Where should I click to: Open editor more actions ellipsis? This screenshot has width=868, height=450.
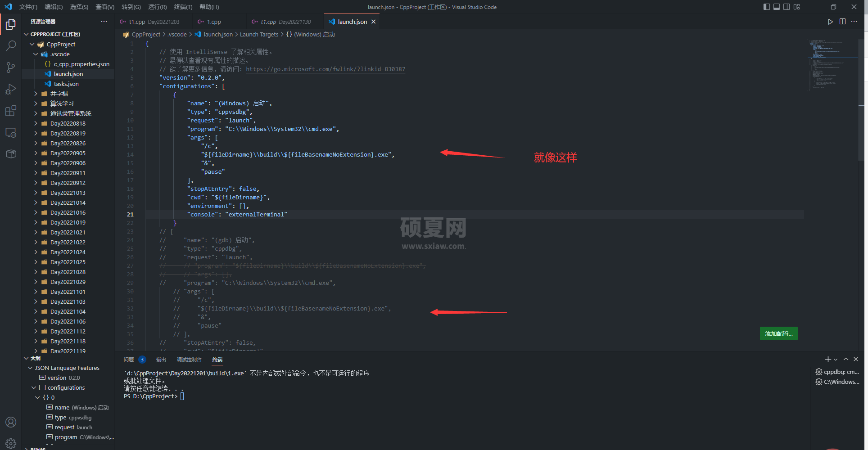(854, 22)
